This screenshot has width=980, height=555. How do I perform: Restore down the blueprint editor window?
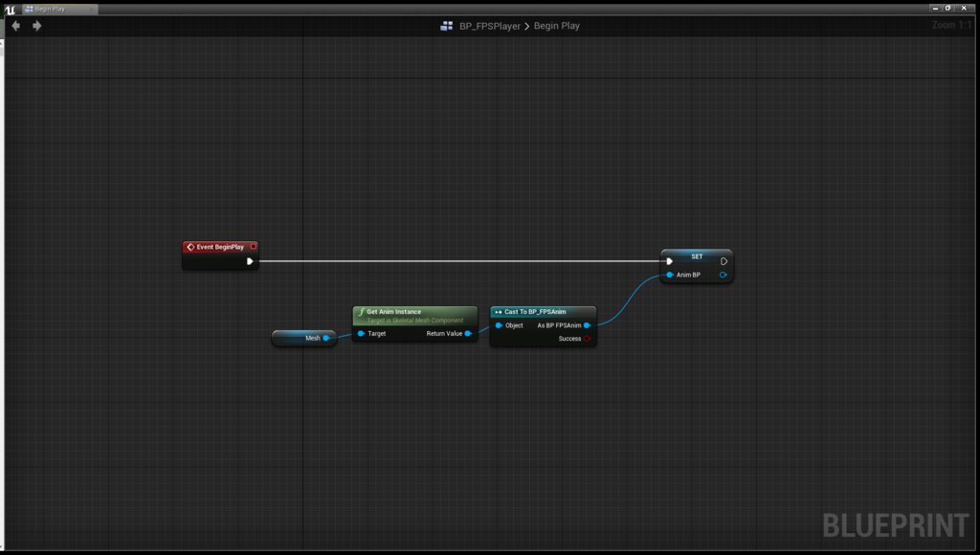pos(948,8)
